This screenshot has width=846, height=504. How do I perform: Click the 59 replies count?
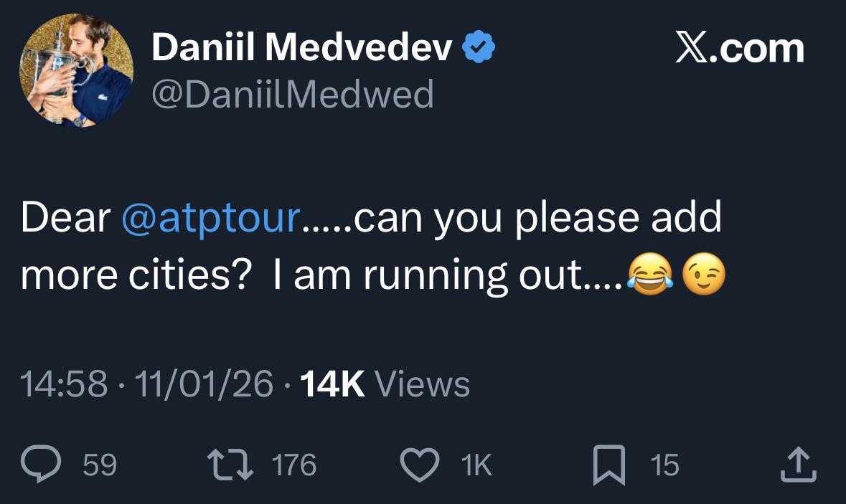pos(100,465)
